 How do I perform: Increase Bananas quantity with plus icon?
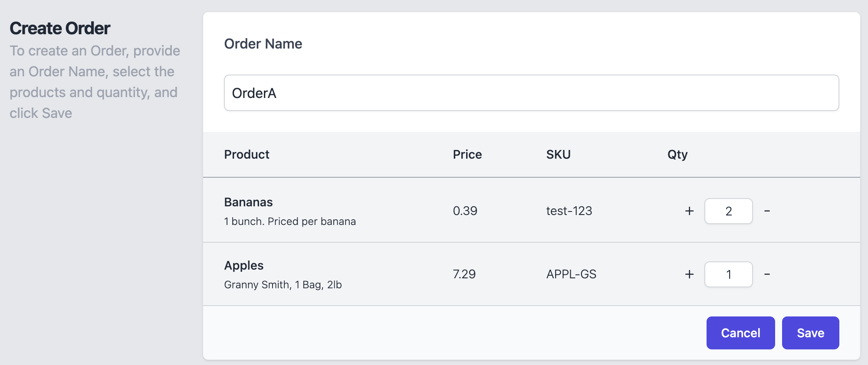pos(689,211)
